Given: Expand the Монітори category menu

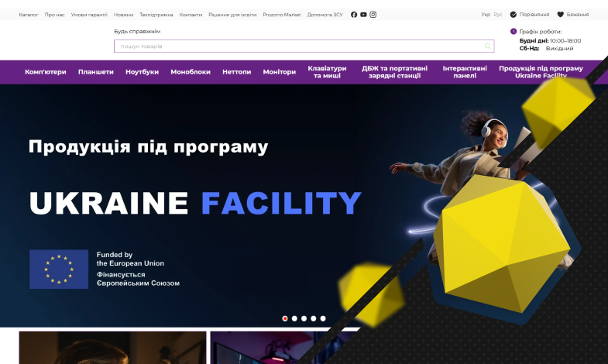Looking at the screenshot, I should pos(279,72).
